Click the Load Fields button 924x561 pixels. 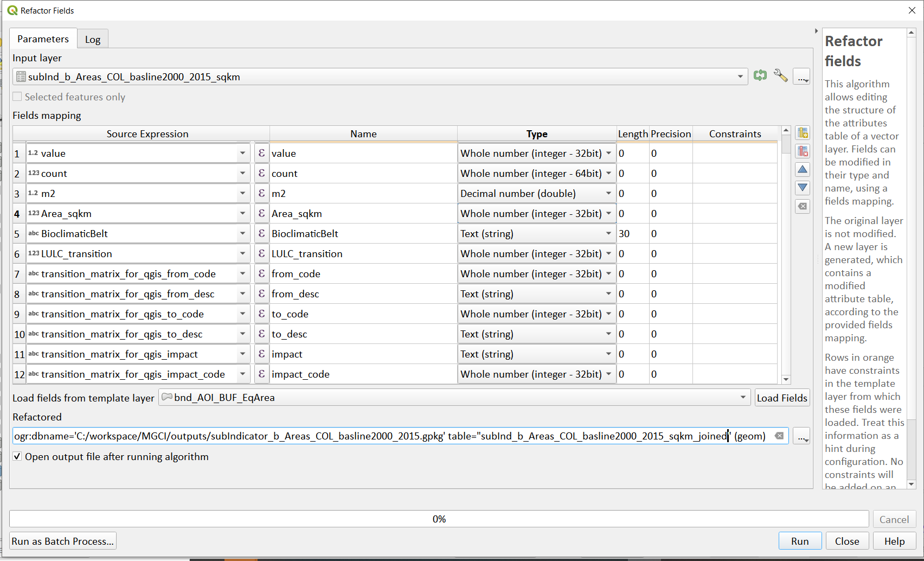click(782, 398)
